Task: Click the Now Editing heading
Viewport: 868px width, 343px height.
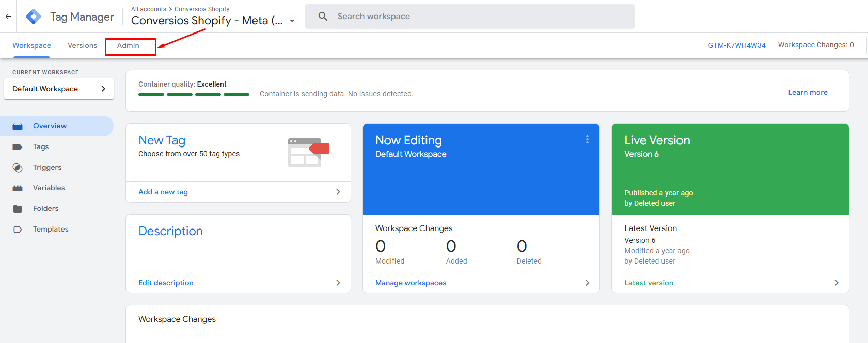Action: click(x=408, y=140)
